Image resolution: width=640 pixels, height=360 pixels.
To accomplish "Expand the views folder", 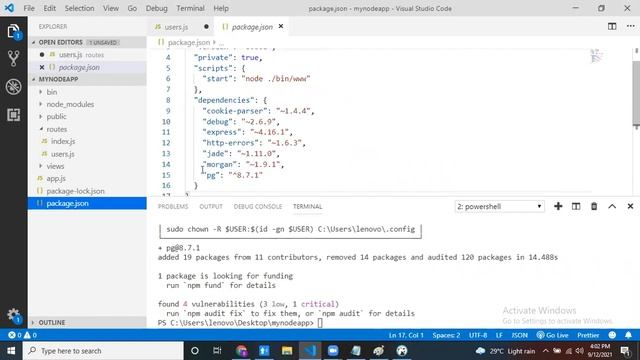I will coord(88,166).
